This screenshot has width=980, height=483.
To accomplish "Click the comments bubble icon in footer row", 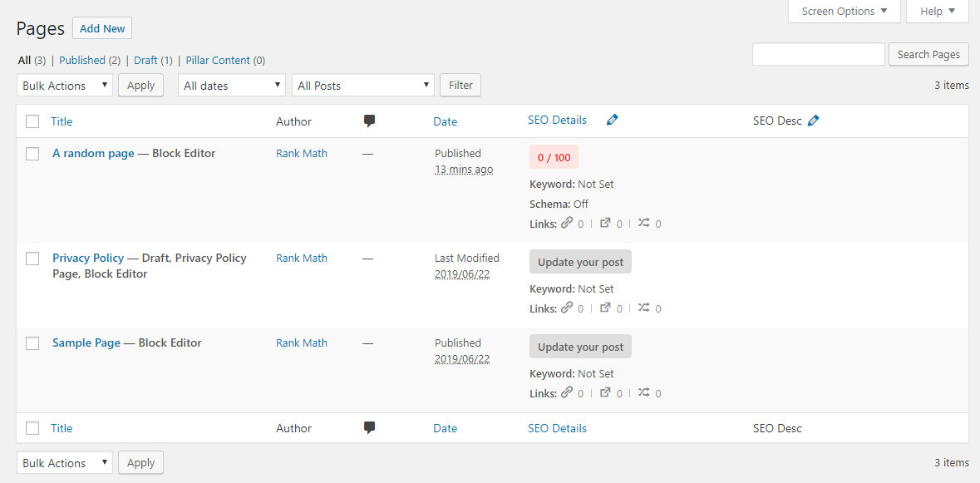I will 369,428.
